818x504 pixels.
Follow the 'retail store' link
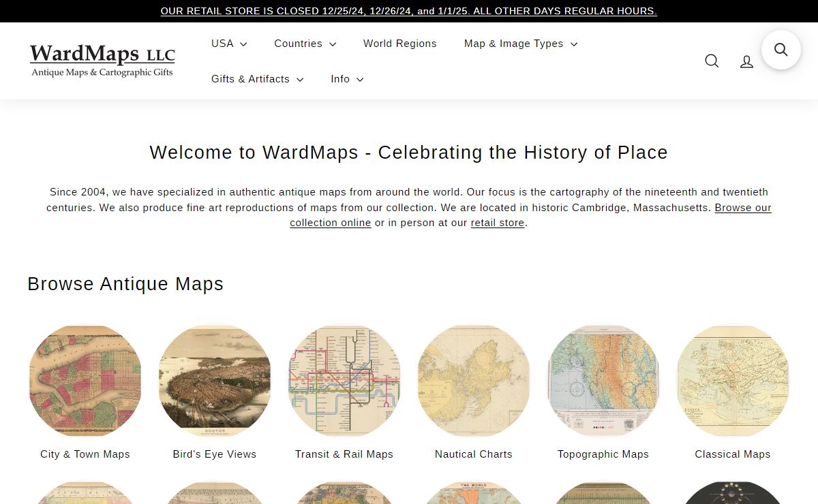498,223
